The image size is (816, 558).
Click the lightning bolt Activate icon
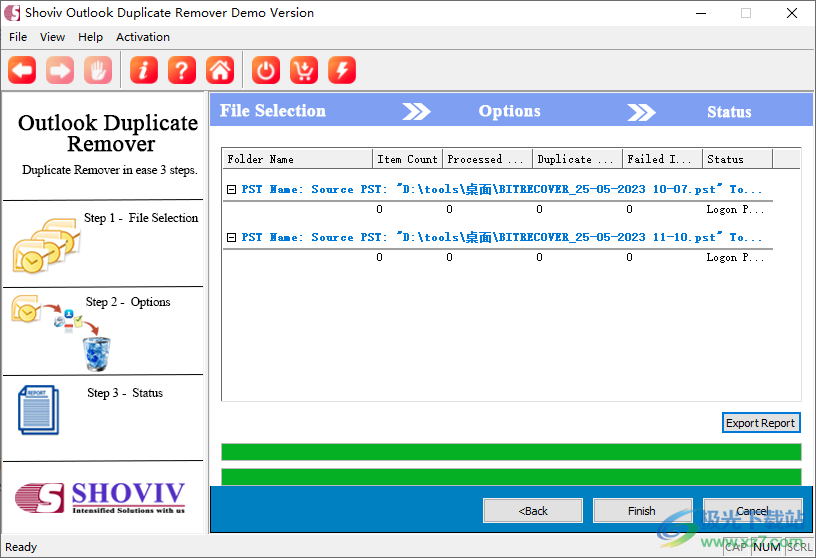pyautogui.click(x=342, y=70)
